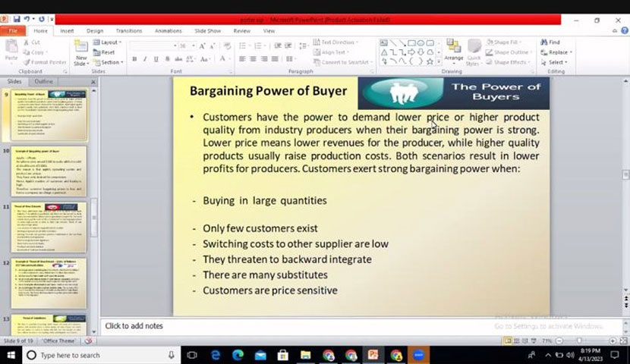Open Zoom app in the taskbar
Screen dimensions: 630x364
418,355
